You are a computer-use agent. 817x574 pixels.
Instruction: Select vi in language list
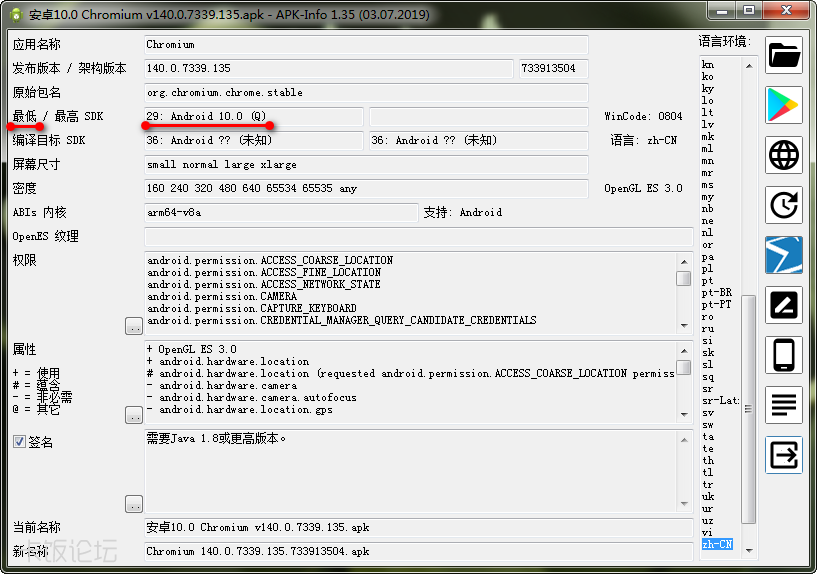coord(707,532)
